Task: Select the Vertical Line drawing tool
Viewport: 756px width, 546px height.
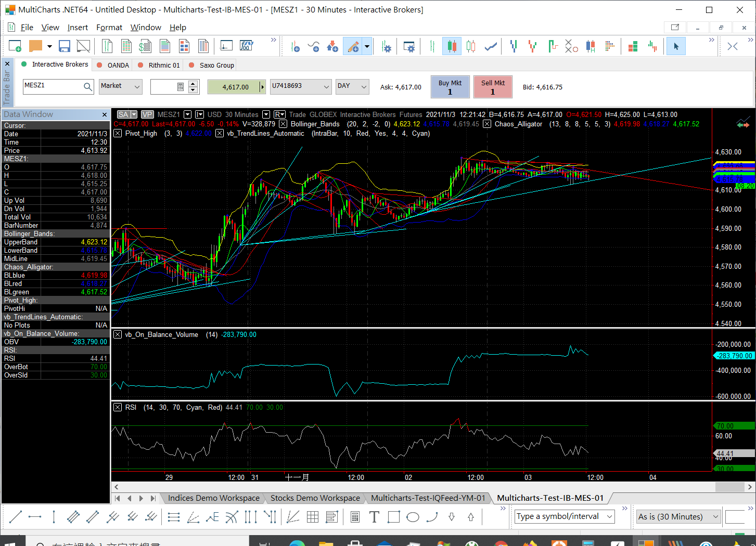Action: [x=54, y=517]
